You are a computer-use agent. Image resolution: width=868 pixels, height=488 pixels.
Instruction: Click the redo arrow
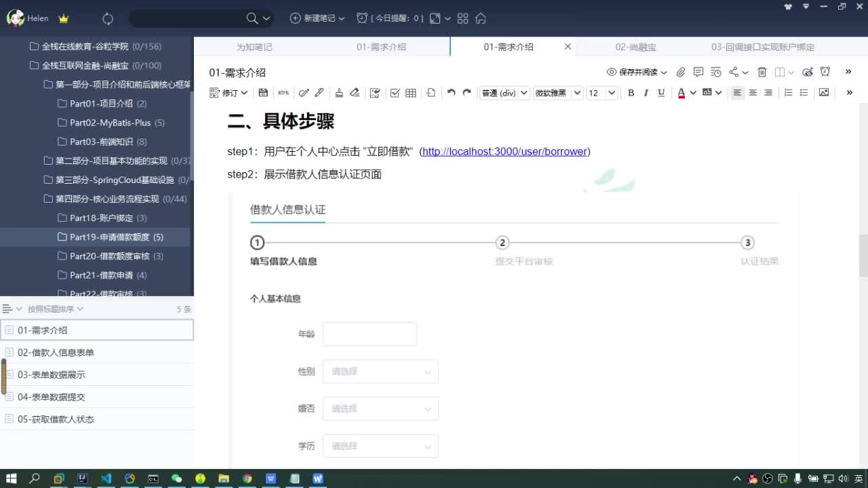(x=467, y=93)
